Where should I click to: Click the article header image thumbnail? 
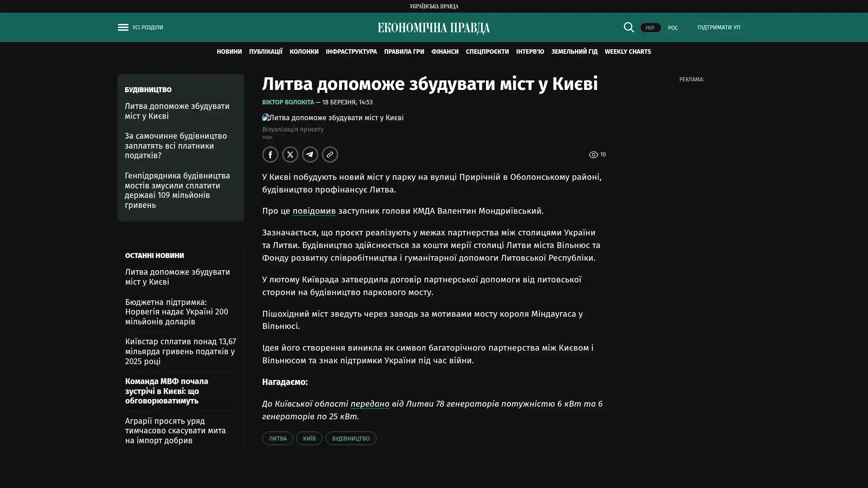click(x=333, y=118)
